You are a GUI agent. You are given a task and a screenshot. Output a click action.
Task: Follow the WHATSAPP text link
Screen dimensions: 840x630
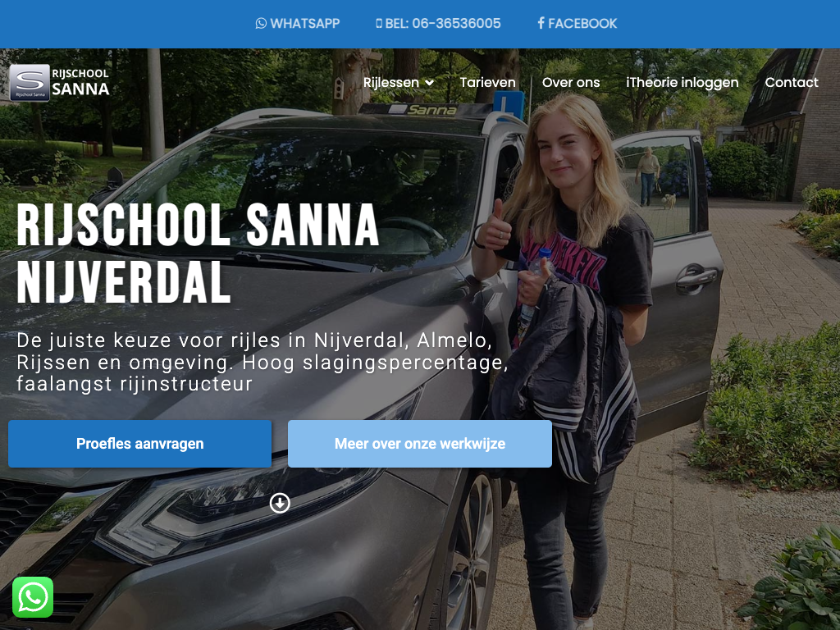pos(305,24)
